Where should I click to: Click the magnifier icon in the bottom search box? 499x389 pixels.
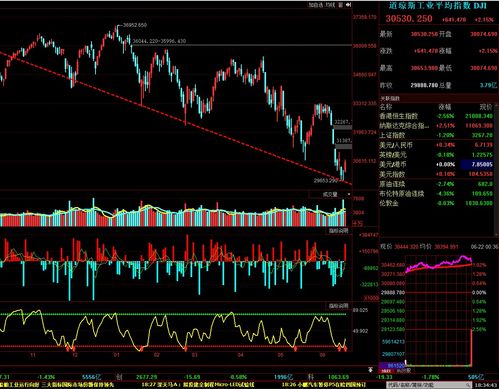click(x=468, y=385)
